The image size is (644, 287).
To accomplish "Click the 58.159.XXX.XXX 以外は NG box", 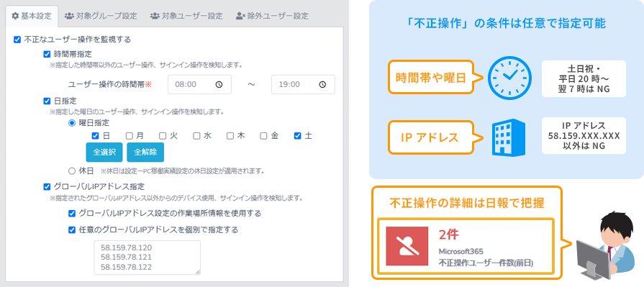I will (584, 136).
